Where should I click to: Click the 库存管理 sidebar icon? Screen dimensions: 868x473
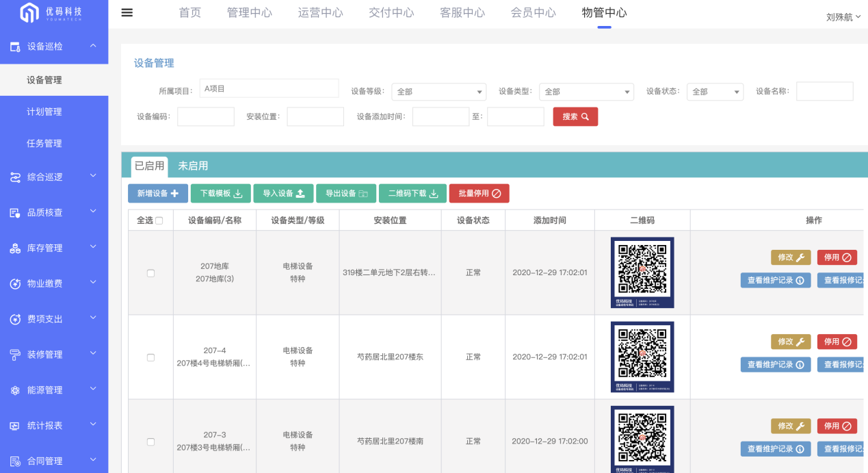[15, 248]
